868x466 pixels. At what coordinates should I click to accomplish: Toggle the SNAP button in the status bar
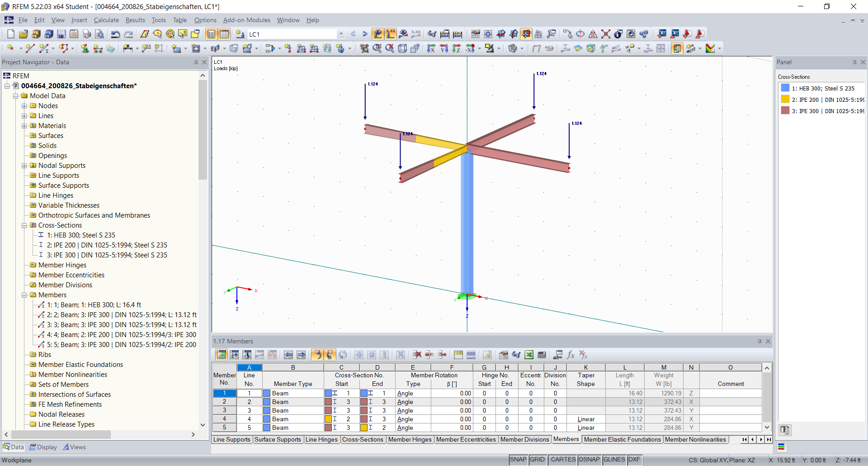click(518, 460)
